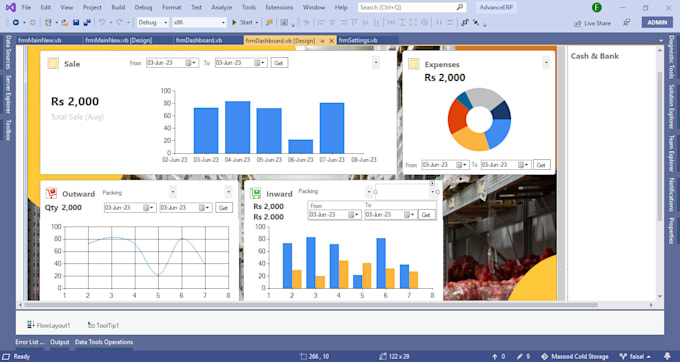
Task: Open the Debug configuration dropdown
Action: (153, 23)
